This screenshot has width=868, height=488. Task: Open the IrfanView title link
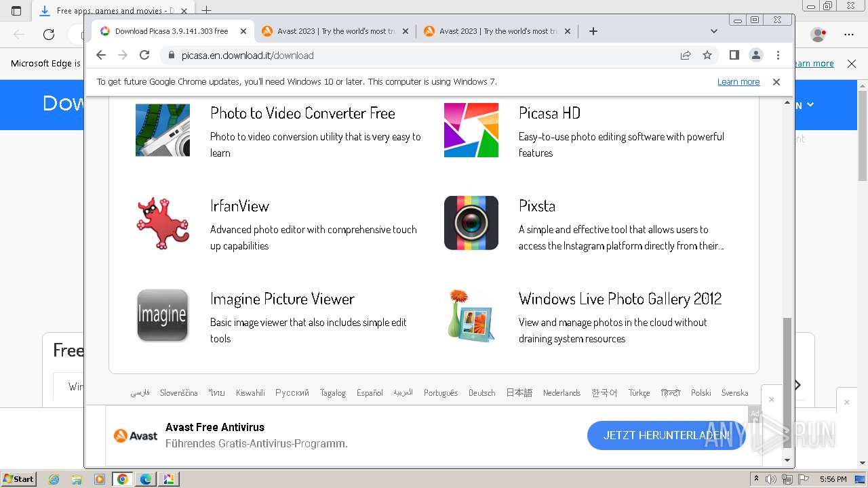pos(239,206)
